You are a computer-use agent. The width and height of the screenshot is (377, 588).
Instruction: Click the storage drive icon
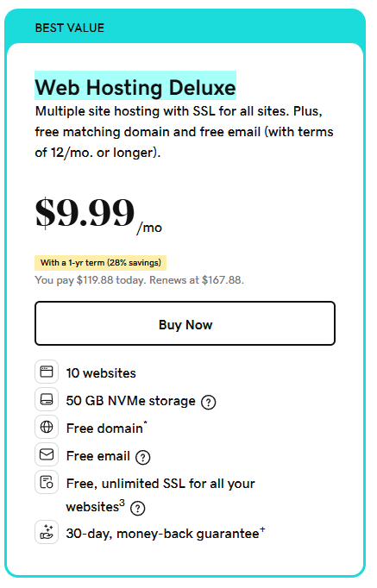click(x=47, y=399)
